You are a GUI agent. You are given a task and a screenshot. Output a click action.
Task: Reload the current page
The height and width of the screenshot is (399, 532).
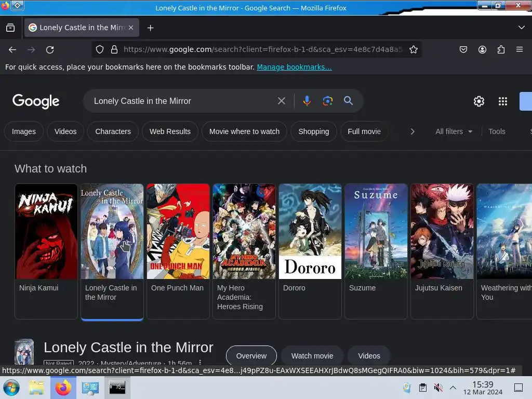click(x=50, y=50)
